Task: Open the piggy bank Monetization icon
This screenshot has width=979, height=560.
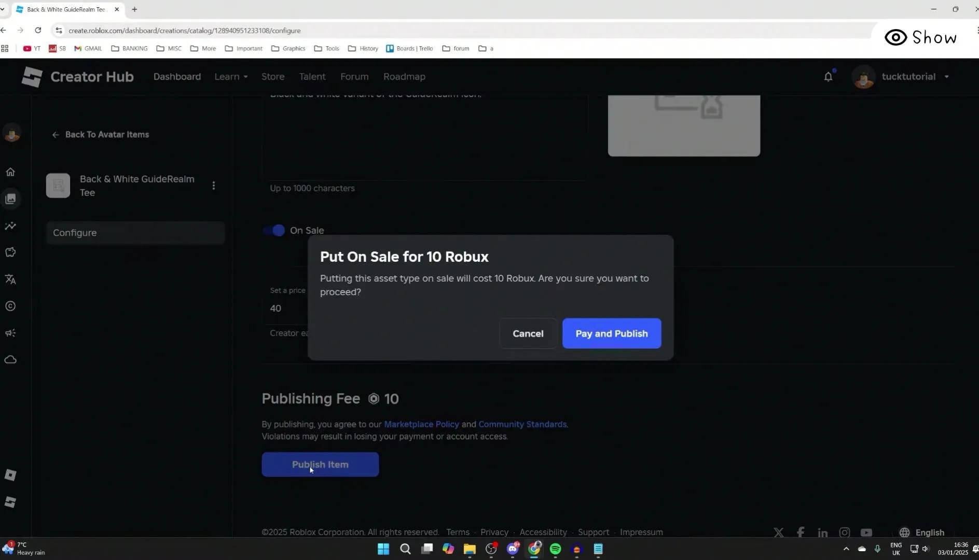Action: 10,252
